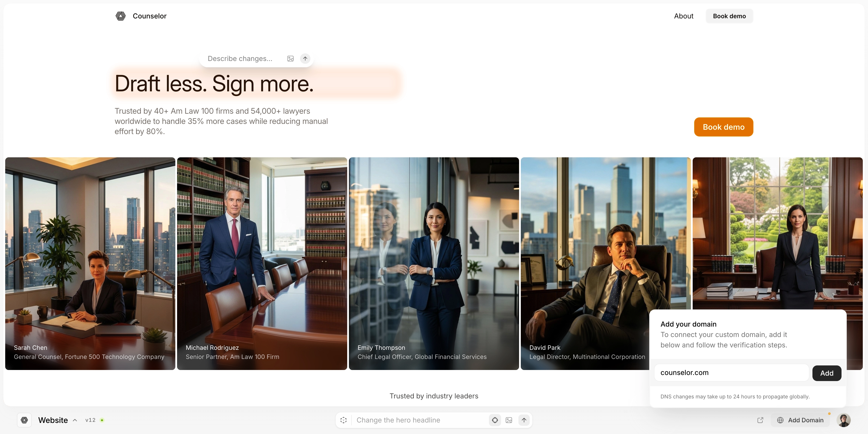This screenshot has width=868, height=434.
Task: Click the orange Book demo button
Action: tap(724, 127)
